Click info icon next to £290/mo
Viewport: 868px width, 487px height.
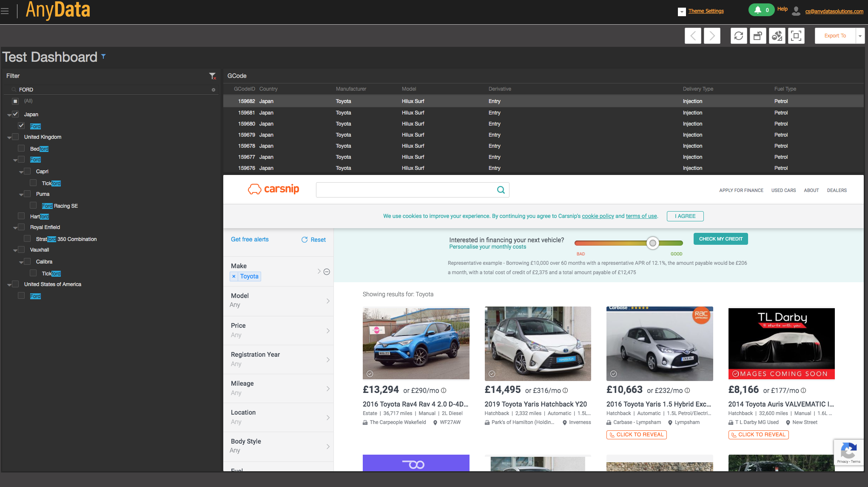444,390
